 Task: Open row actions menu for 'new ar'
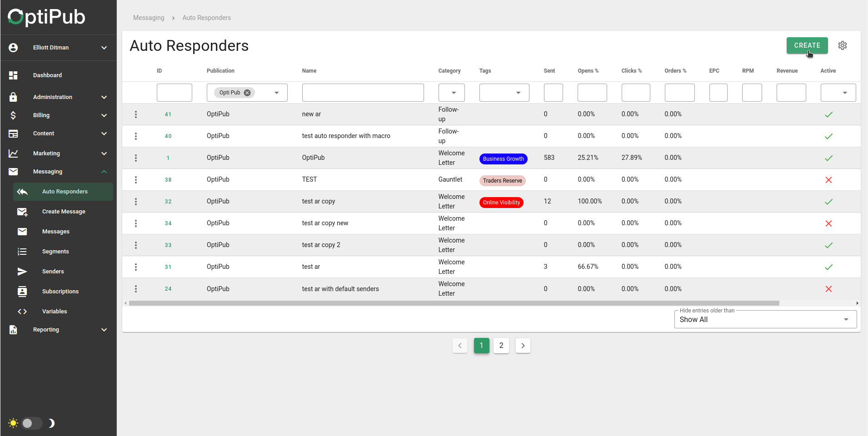[x=136, y=114]
